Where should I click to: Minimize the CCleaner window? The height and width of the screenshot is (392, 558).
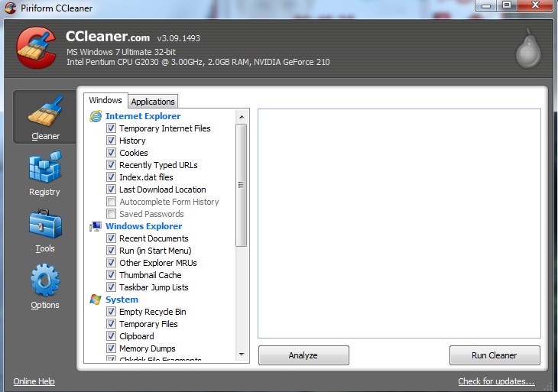(x=486, y=5)
